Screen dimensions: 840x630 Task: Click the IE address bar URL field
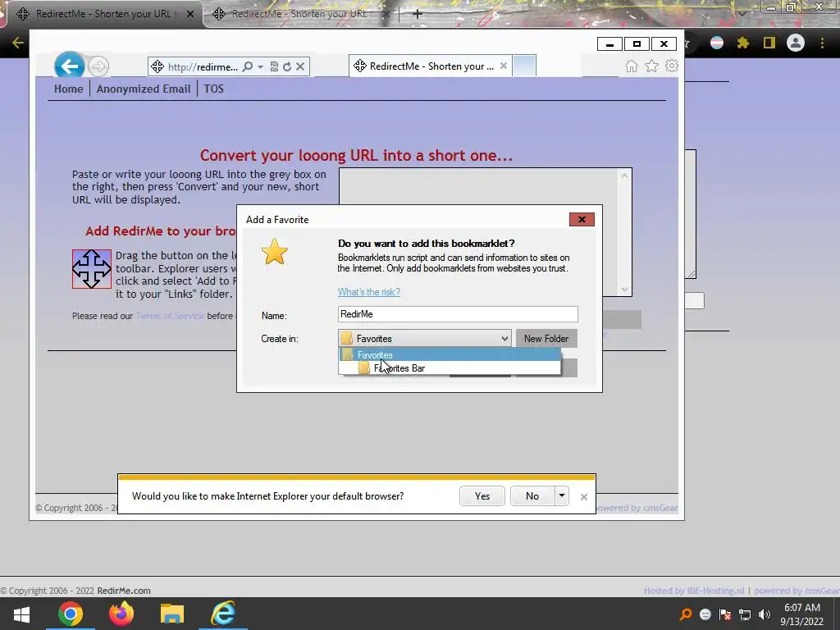203,66
